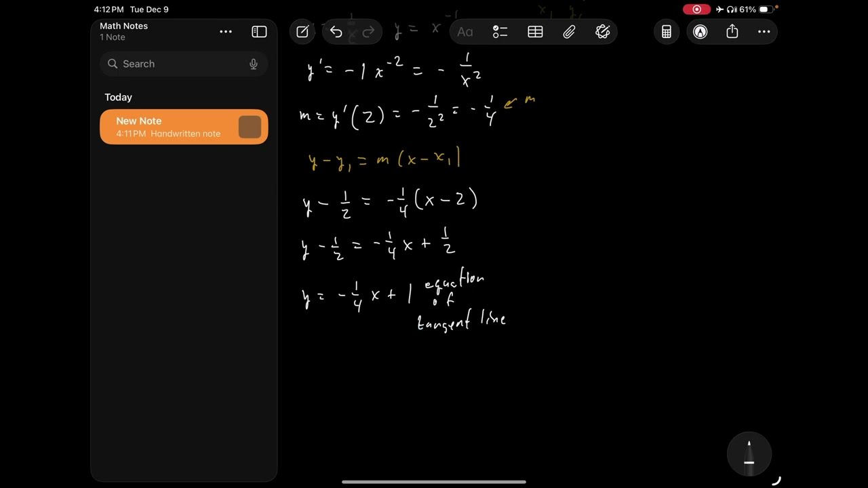Share the note
This screenshot has height=488, width=868.
click(732, 31)
